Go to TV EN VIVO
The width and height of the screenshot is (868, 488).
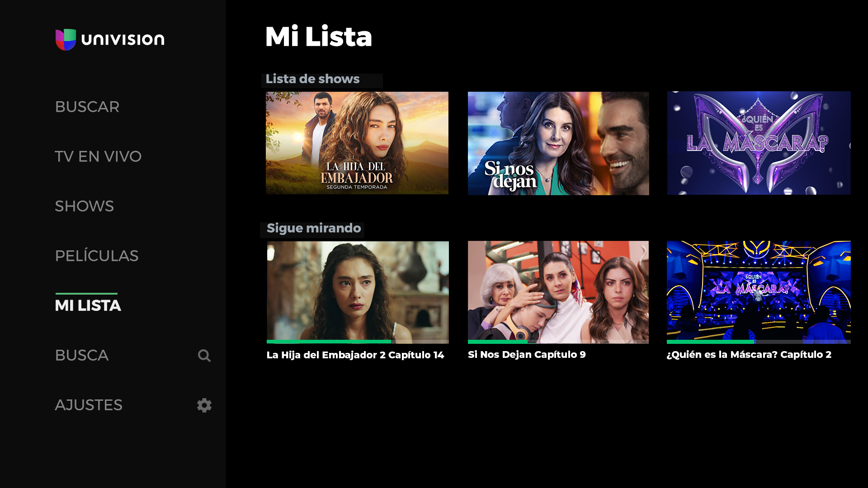pyautogui.click(x=98, y=156)
